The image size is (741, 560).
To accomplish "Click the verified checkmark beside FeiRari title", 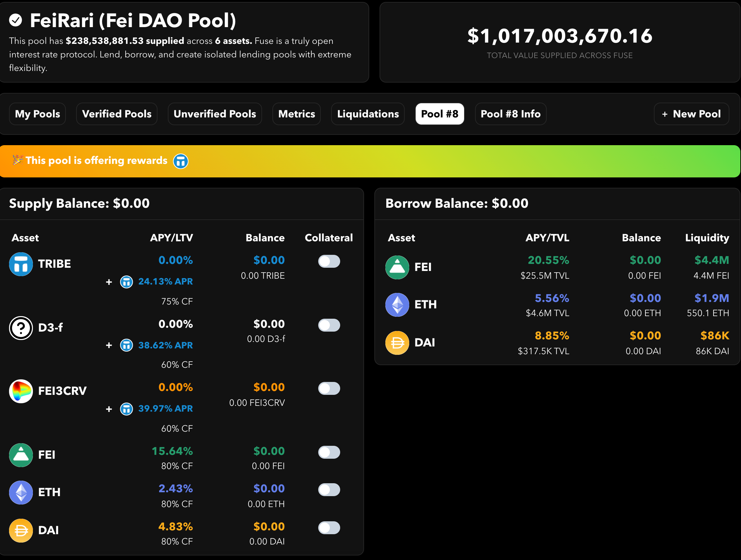I will [x=15, y=20].
